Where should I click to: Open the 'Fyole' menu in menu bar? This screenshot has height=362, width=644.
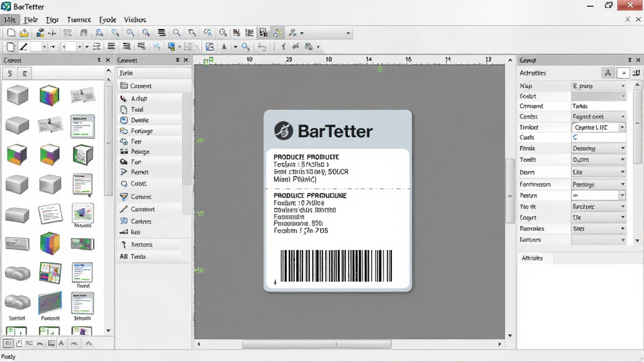(108, 19)
